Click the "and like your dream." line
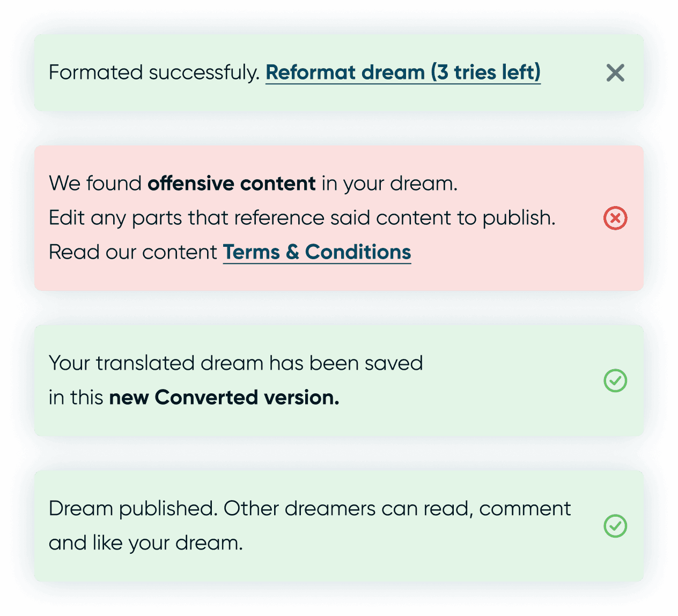Screen dimensions: 678x616 pos(145,543)
